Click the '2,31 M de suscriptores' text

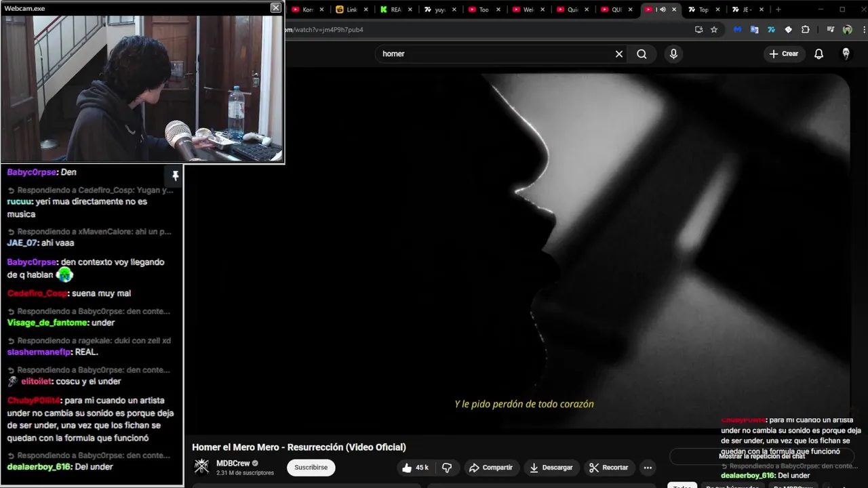click(x=245, y=473)
